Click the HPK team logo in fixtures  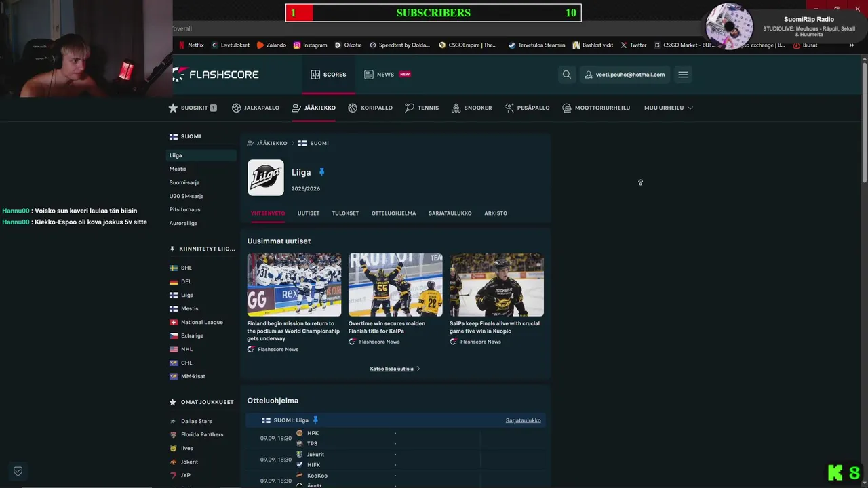[x=300, y=433]
